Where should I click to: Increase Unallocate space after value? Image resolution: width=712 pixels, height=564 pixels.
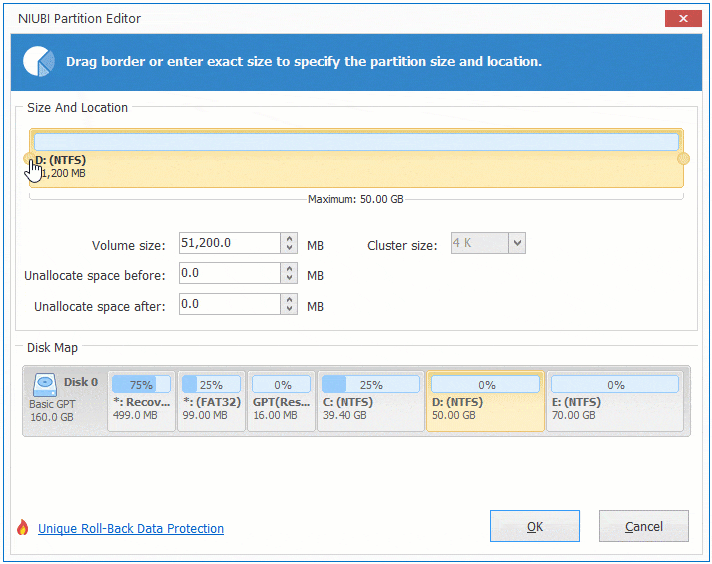click(x=289, y=299)
